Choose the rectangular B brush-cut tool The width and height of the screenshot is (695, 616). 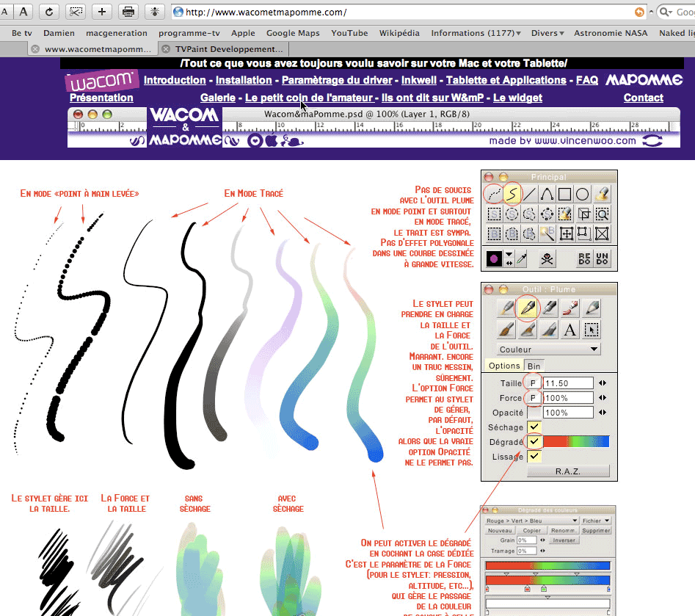[x=494, y=233]
